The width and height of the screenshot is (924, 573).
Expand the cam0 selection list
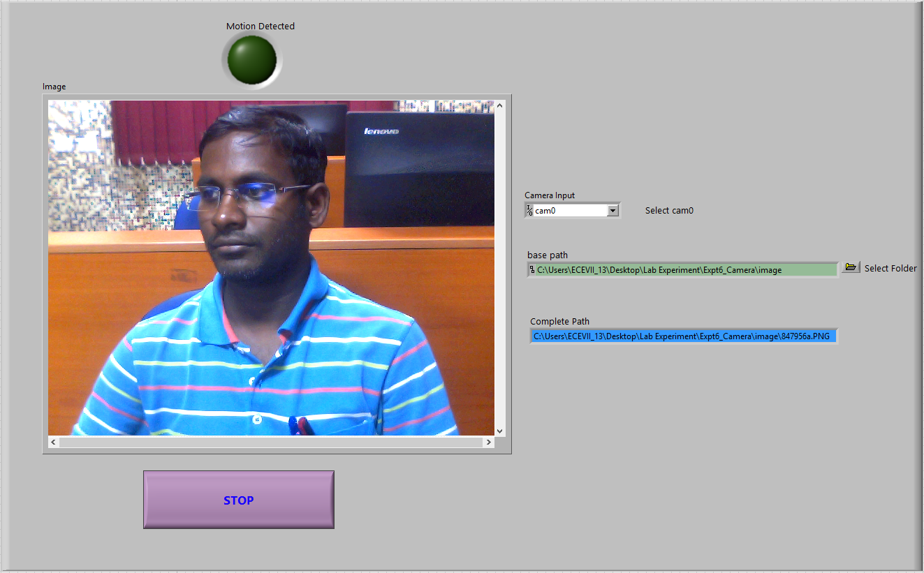613,209
